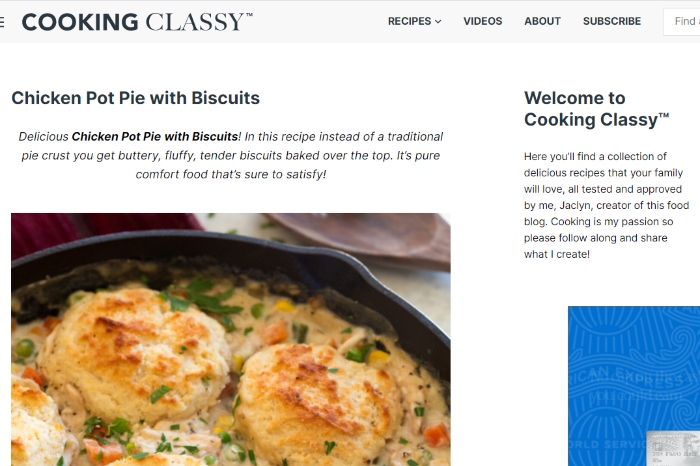The image size is (700, 466).
Task: Click the search input field
Action: point(683,21)
